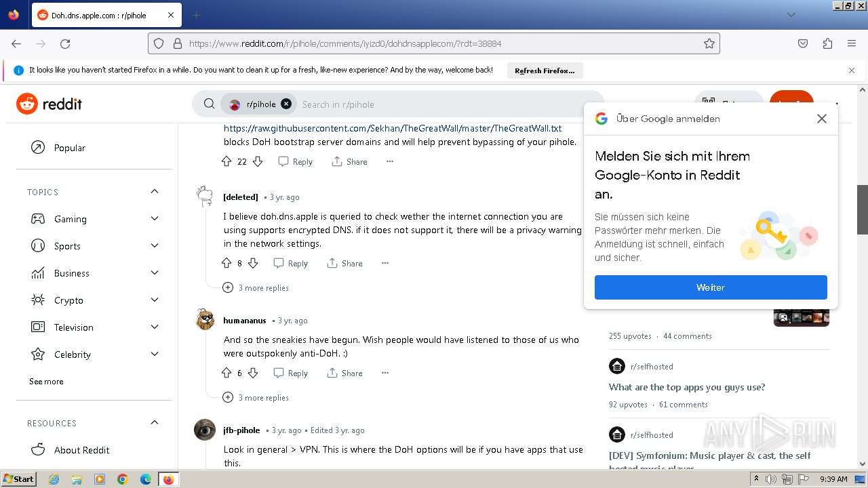Image resolution: width=868 pixels, height=488 pixels.
Task: Downvote humananus's comment
Action: [x=253, y=373]
